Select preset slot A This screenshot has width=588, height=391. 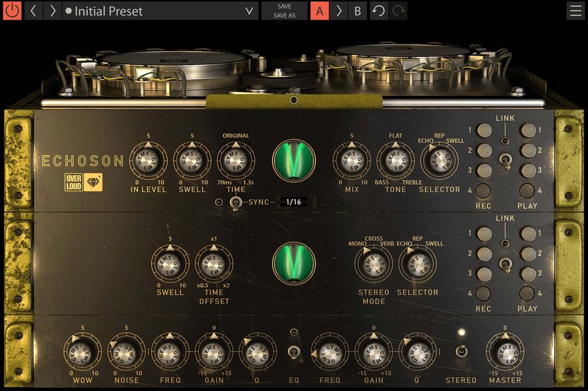click(x=319, y=11)
